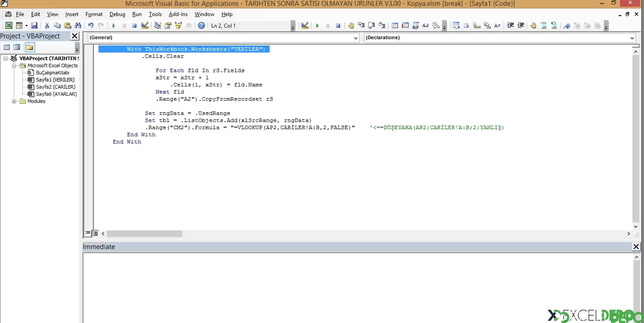Toggle Folders in the Project panel
The height and width of the screenshot is (323, 644).
click(x=29, y=47)
